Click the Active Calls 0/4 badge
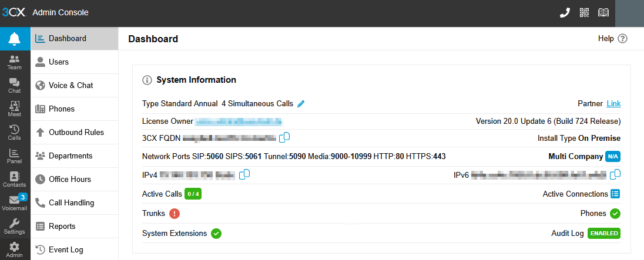This screenshot has height=260, width=644. [193, 194]
